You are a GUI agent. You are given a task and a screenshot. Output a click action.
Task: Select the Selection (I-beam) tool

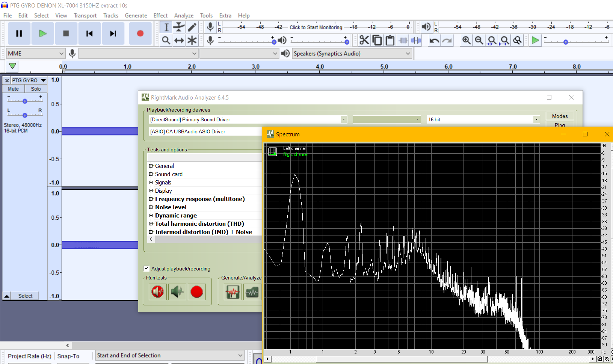click(x=166, y=27)
